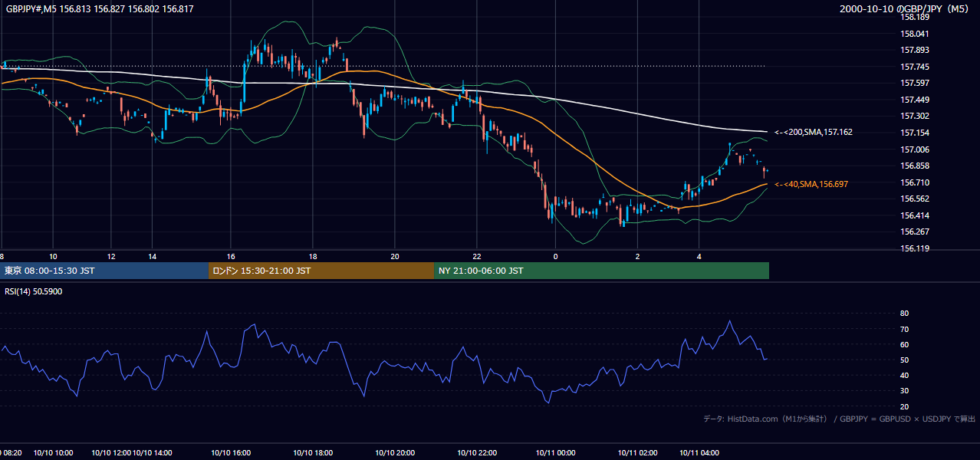Click price axis value 157.154

(915, 133)
